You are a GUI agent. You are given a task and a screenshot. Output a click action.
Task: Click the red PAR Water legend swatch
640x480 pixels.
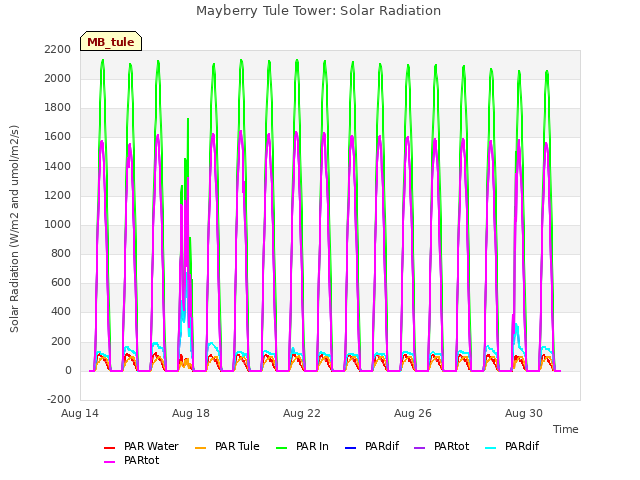(110, 448)
